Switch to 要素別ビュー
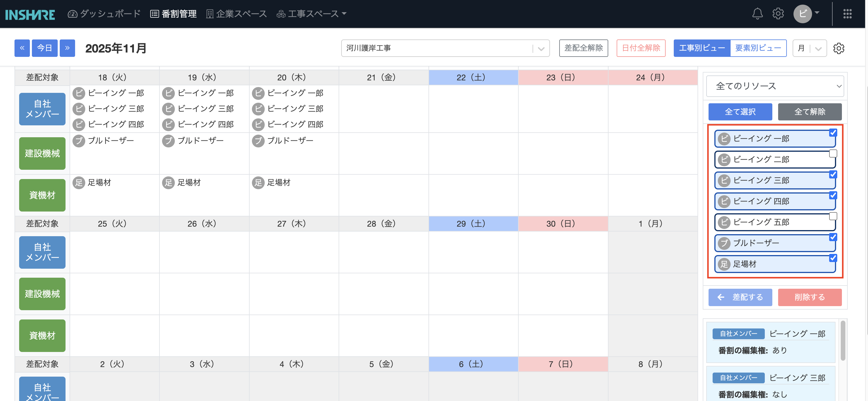 click(x=758, y=48)
